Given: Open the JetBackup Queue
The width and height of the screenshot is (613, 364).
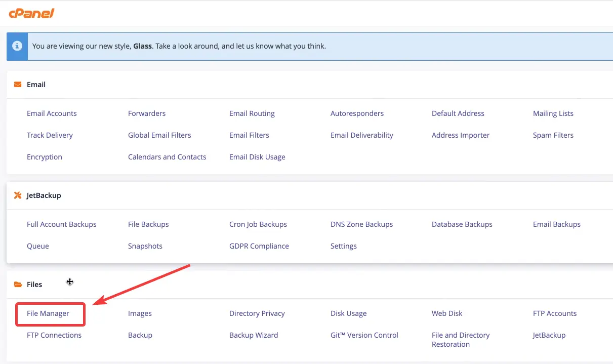Looking at the screenshot, I should 38,246.
